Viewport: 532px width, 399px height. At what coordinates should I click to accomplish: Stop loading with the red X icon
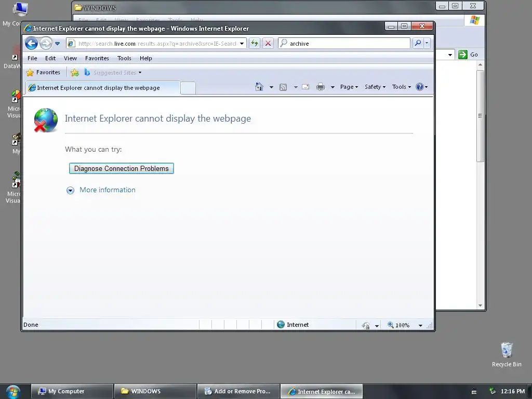tap(268, 44)
